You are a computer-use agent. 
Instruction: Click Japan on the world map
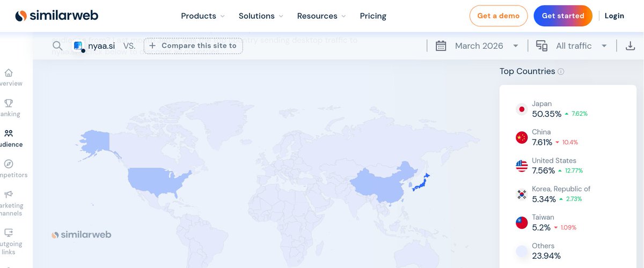(421, 183)
